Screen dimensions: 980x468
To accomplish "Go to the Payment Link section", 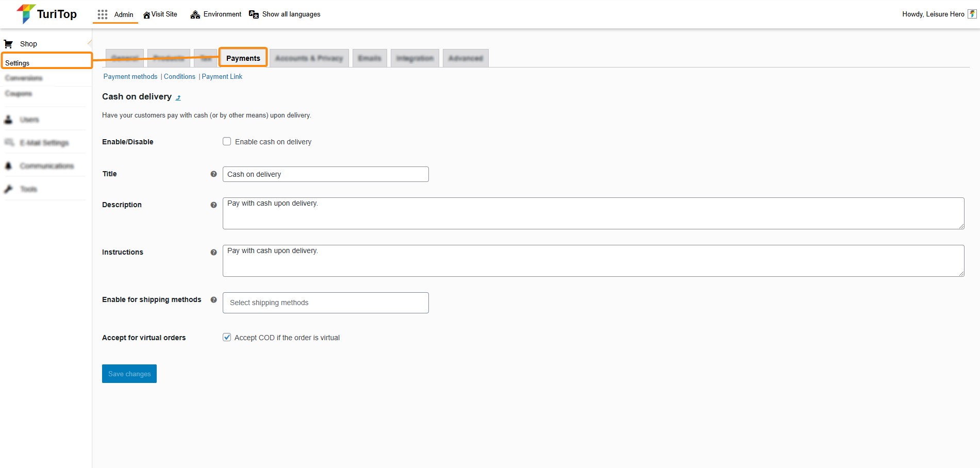I will pyautogui.click(x=222, y=77).
